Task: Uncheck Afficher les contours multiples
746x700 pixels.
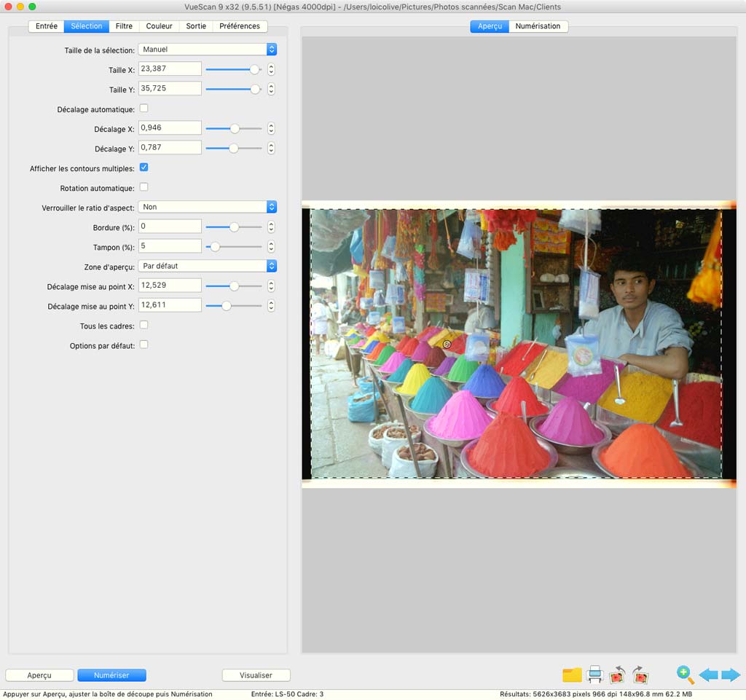Action: [x=144, y=168]
